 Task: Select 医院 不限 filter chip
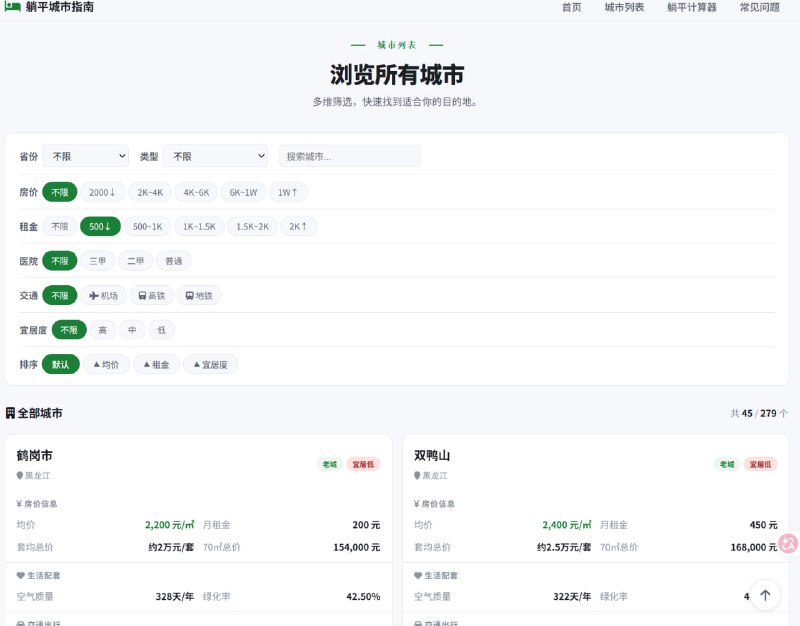coord(60,261)
